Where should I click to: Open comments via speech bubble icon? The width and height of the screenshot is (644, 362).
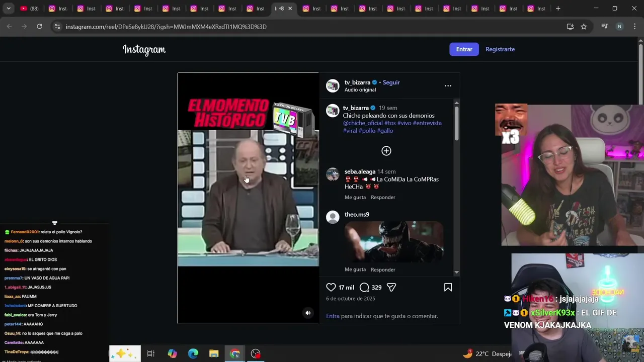(364, 287)
